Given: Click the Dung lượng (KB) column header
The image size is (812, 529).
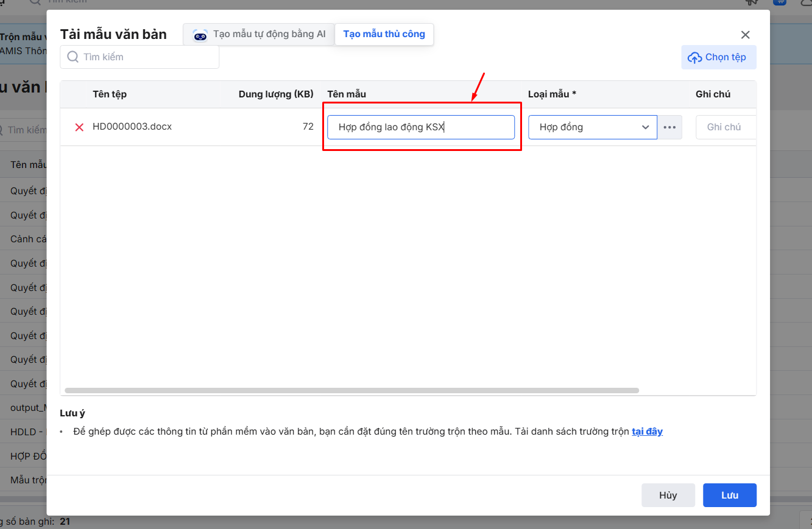Looking at the screenshot, I should (x=275, y=94).
